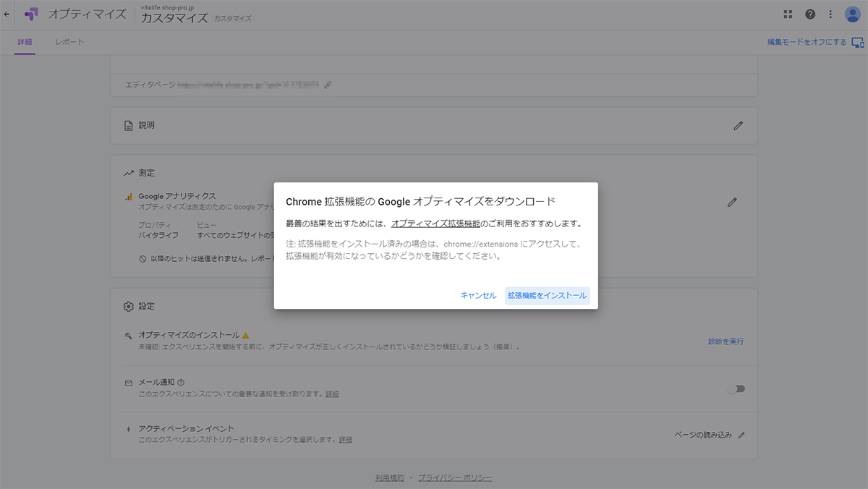The width and height of the screenshot is (868, 489).
Task: Click キャンセル in the dialog
Action: [x=478, y=296]
